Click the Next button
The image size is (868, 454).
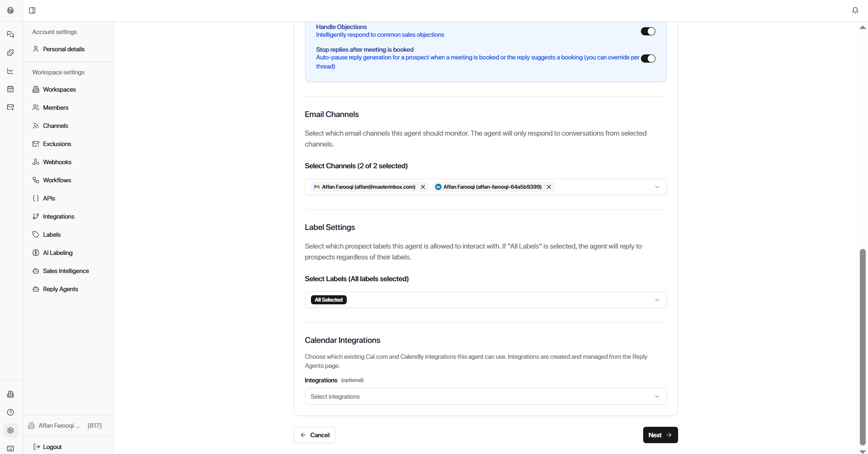coord(660,435)
